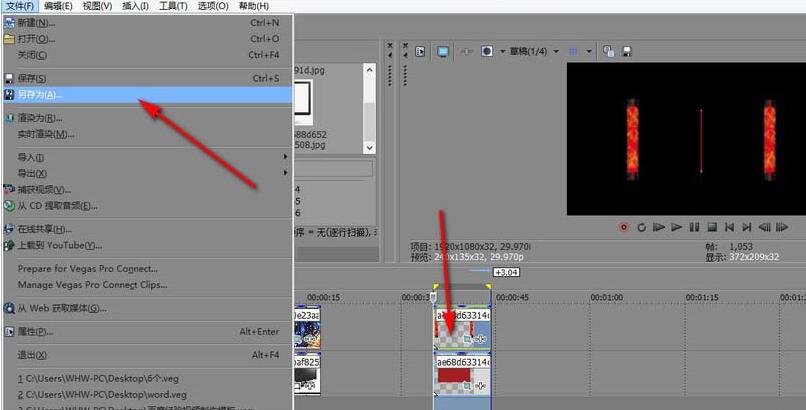Click play from start button
Image resolution: width=806 pixels, height=410 pixels.
658,227
